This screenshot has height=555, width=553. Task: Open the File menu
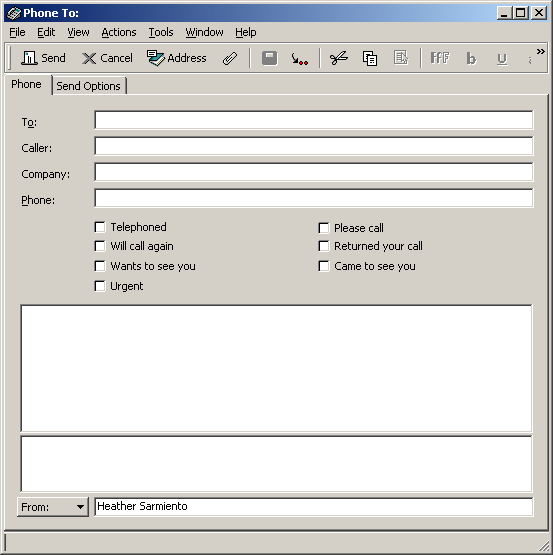(17, 32)
